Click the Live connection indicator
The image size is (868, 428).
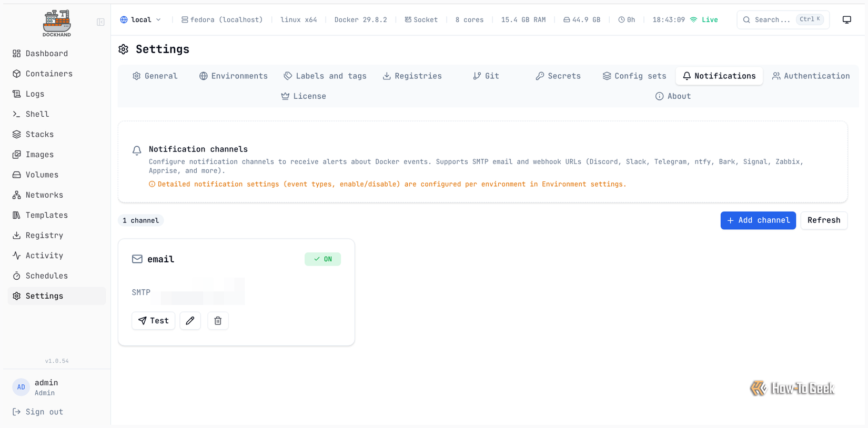704,20
